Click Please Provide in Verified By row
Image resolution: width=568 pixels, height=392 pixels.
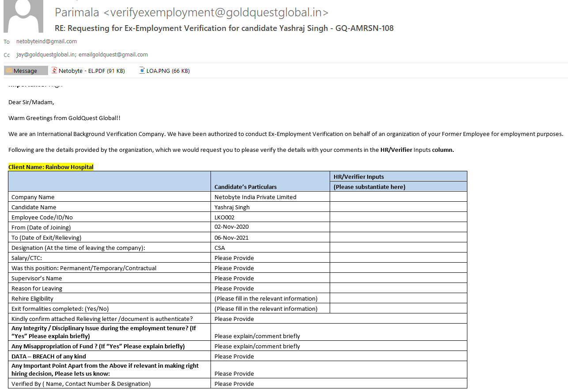[x=234, y=384]
